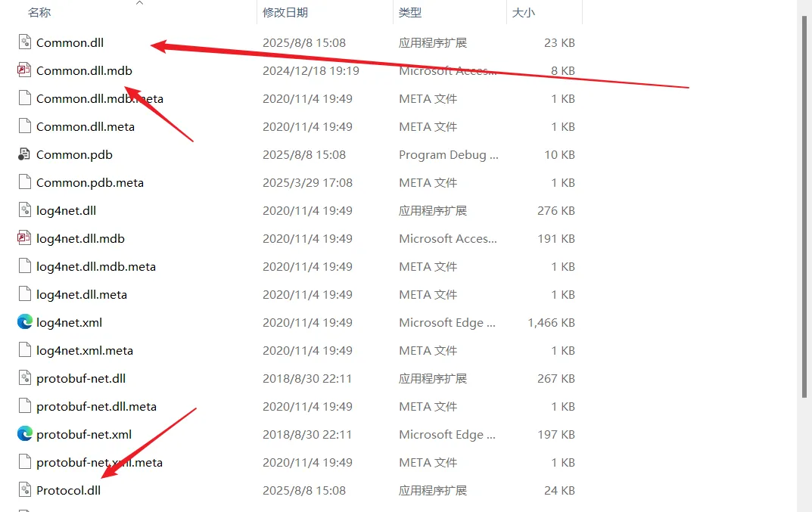Screen dimensions: 812x512
Task: Select the log4net.dll.mdb.meta file
Action: (x=96, y=266)
